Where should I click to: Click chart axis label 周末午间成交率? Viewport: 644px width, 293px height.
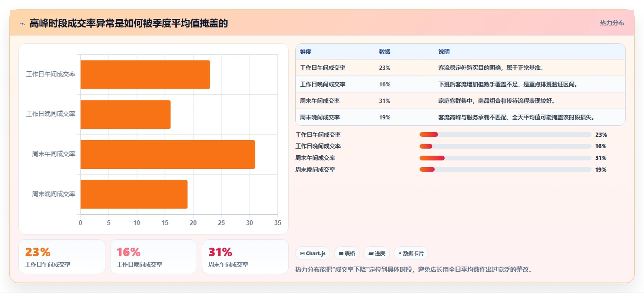[53, 154]
